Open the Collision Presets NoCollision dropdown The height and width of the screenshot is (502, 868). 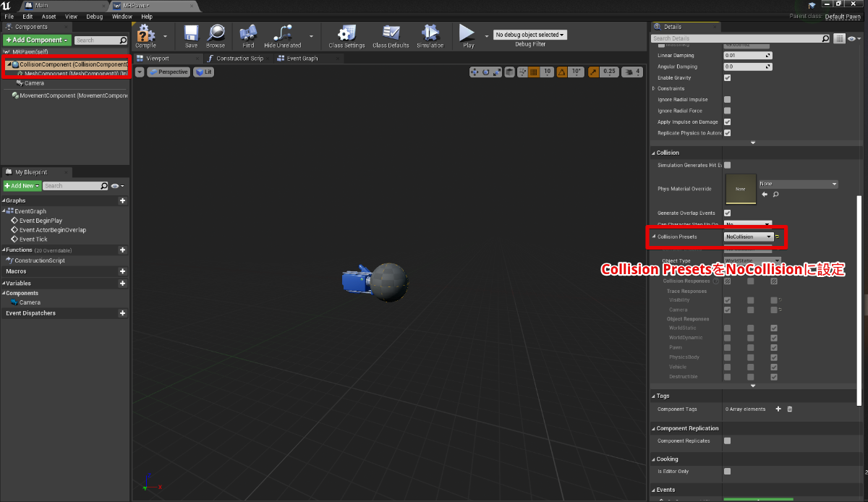tap(748, 237)
